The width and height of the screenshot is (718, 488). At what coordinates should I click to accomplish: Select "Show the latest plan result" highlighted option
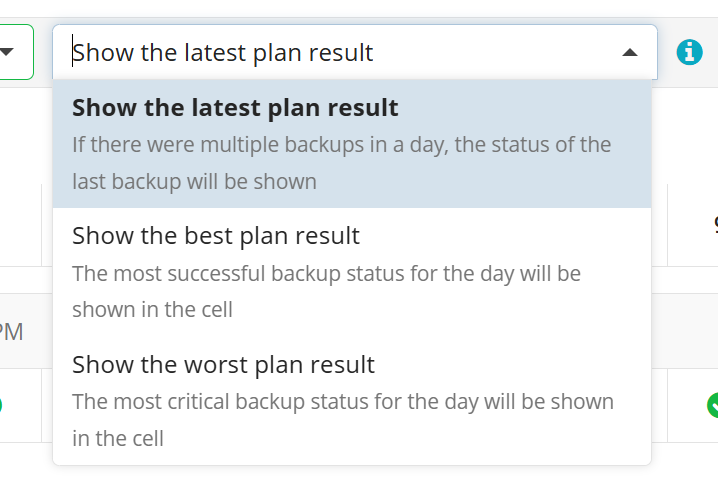(352, 144)
